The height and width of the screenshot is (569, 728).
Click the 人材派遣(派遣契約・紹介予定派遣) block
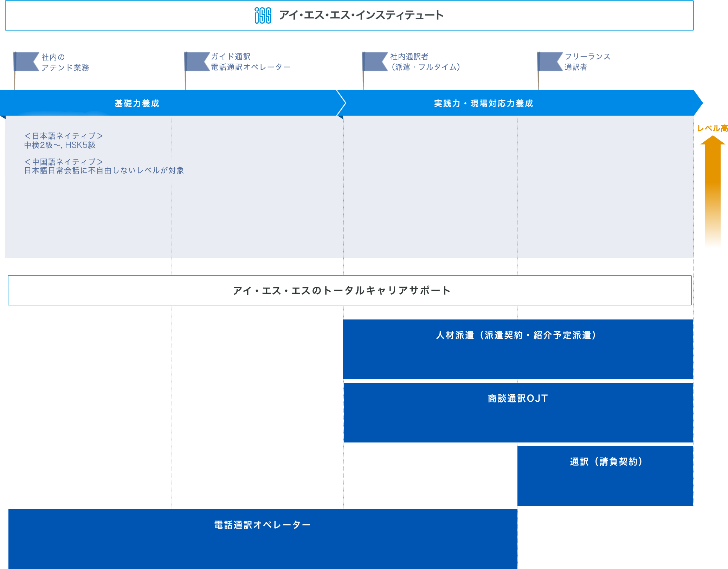click(x=518, y=349)
